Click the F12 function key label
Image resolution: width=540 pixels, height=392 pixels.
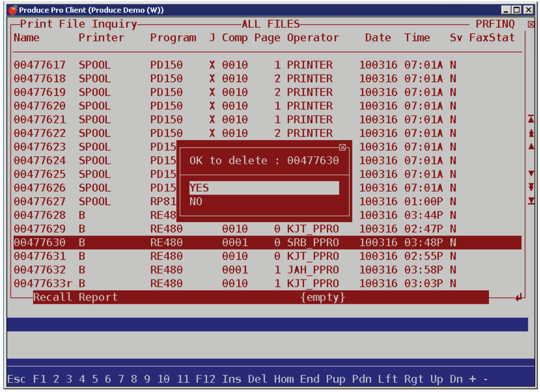pos(206,379)
